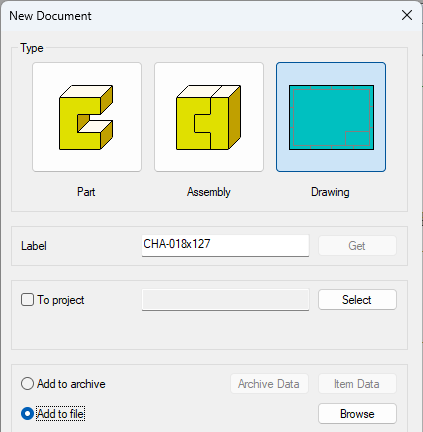Click the 'Drawing' text caption
This screenshot has width=423, height=432.
[x=330, y=192]
